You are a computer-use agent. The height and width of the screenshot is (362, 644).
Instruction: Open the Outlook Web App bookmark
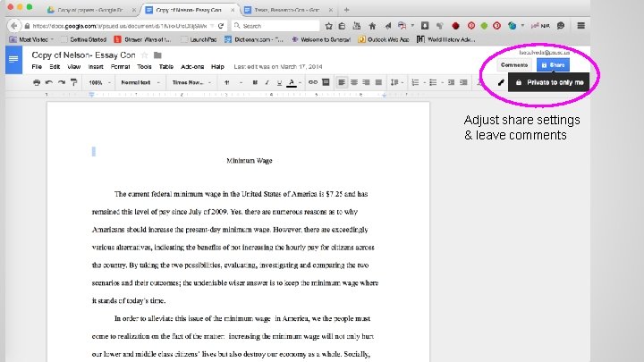pos(384,40)
